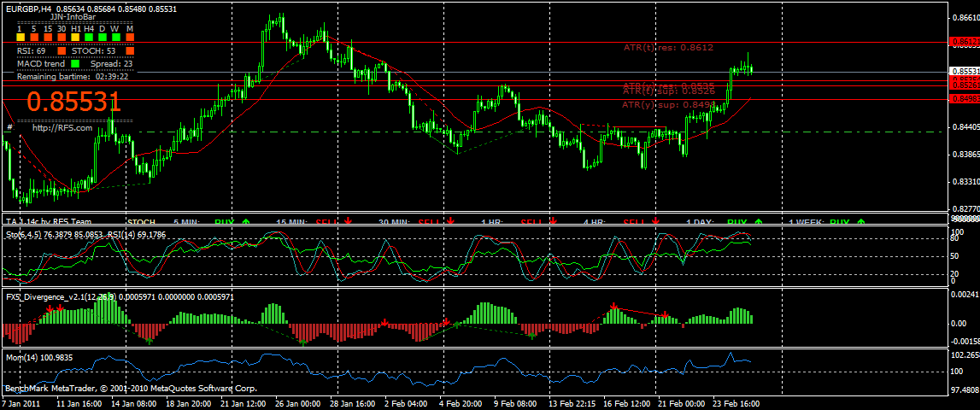980x410 pixels.
Task: Click the 0.00241 divergence scale value
Action: pyautogui.click(x=965, y=295)
